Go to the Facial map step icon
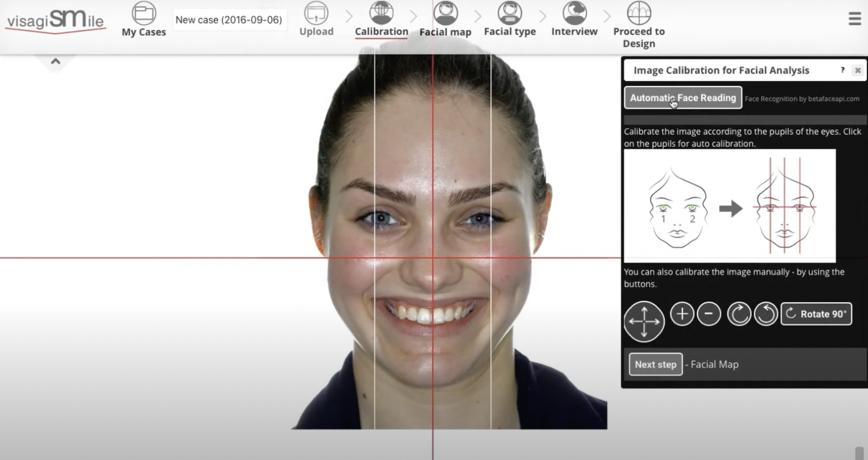868x460 pixels. point(446,13)
